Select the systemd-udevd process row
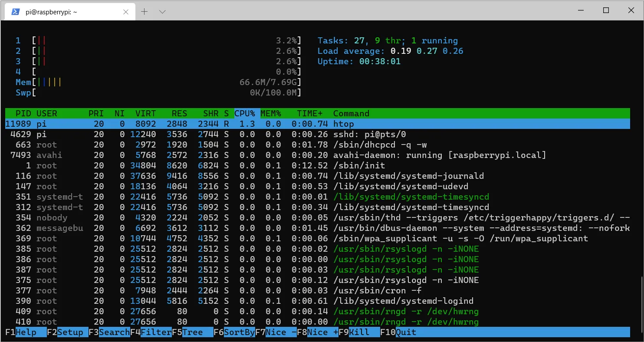This screenshot has height=342, width=644. [x=318, y=186]
